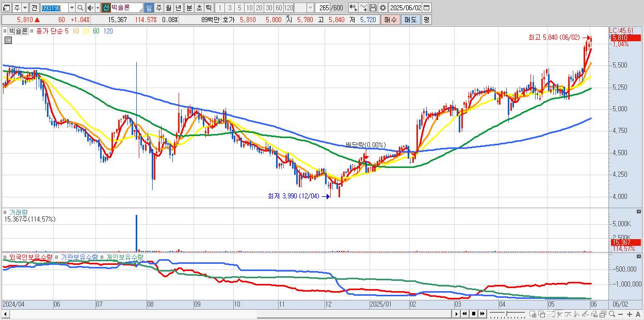Select the 일 daily period toggle
Screen dimensions: 644x320
(149, 8)
